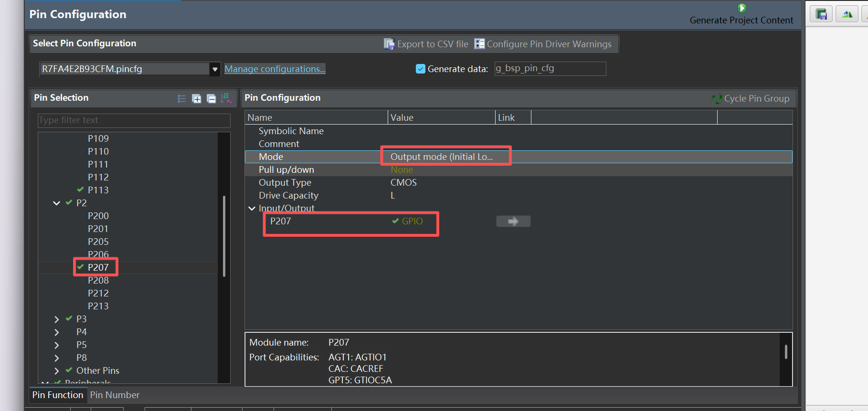Expand the P8 port group
The width and height of the screenshot is (868, 411).
point(56,358)
